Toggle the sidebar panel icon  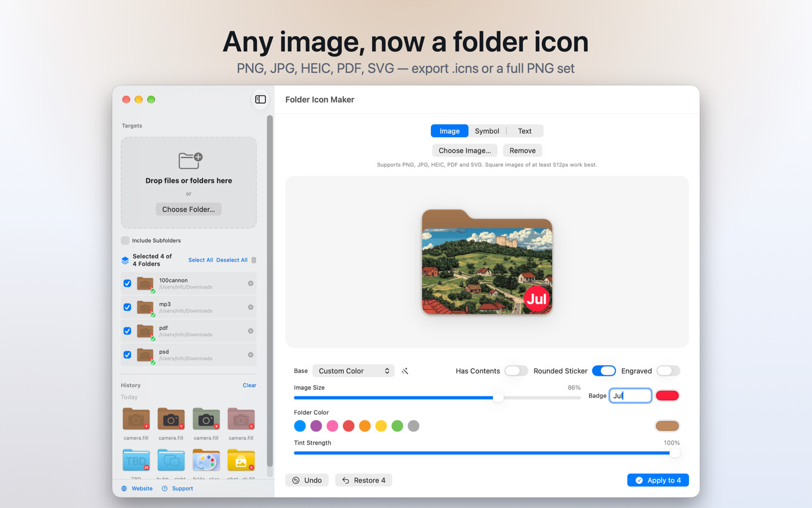(261, 99)
